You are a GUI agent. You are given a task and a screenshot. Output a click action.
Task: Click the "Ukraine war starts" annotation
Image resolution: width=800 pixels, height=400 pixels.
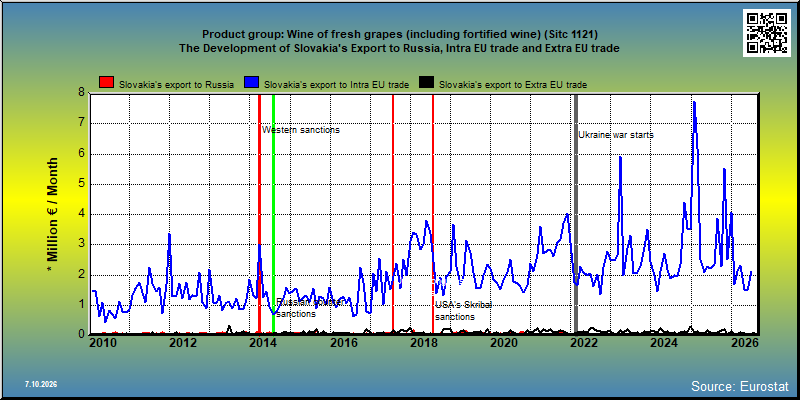coord(616,135)
